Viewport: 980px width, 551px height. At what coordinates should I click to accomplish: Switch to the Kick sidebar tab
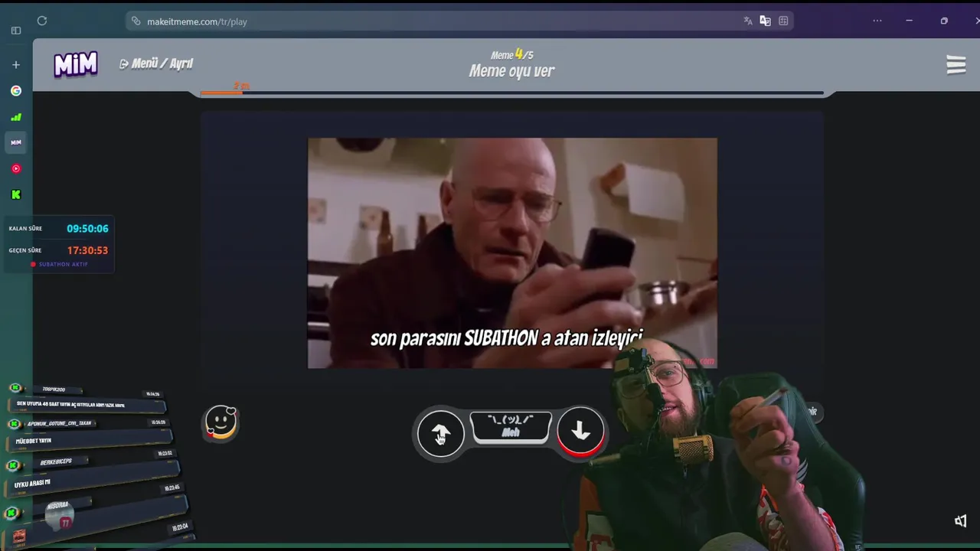[x=16, y=194]
